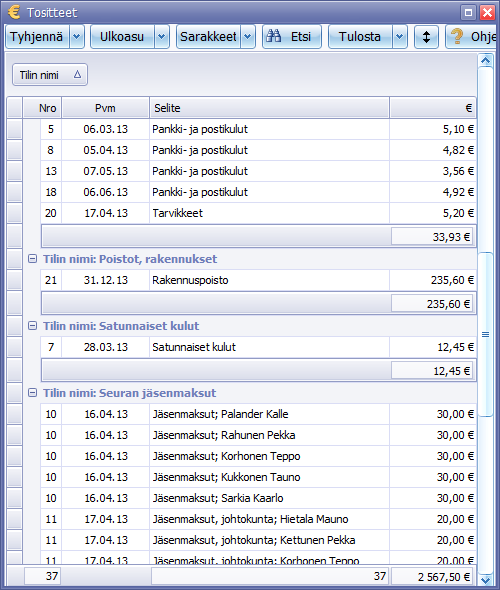Open the Tyhjennä dropdown arrow
This screenshot has height=590, width=500.
click(77, 37)
